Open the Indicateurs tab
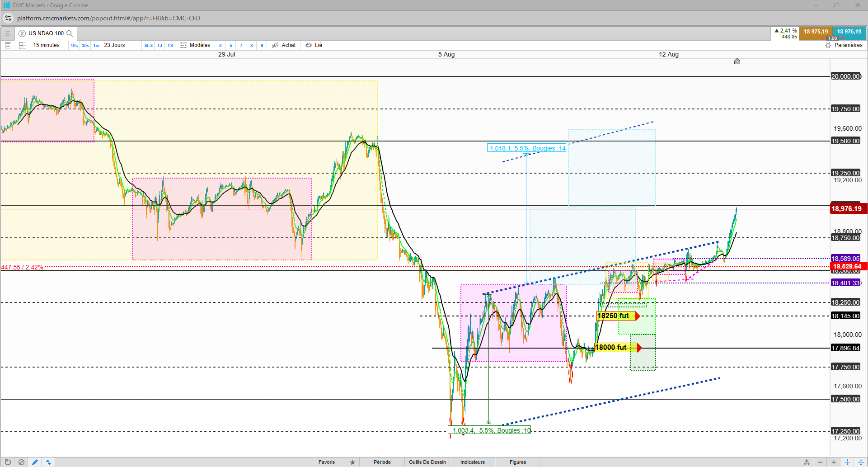868x467 pixels. 473,462
